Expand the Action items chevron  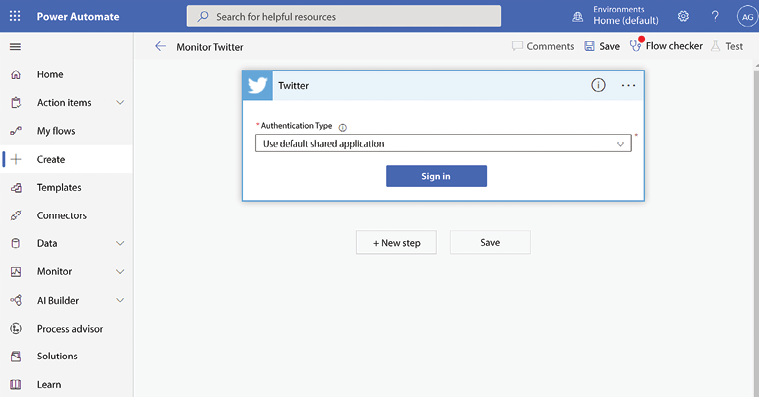click(120, 103)
